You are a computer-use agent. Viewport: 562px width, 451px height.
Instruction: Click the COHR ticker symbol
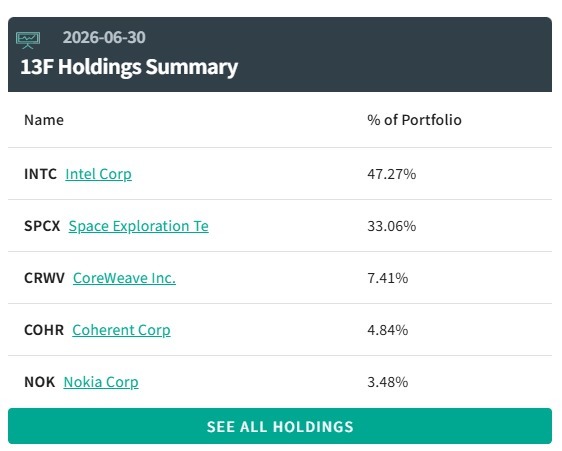pos(44,330)
